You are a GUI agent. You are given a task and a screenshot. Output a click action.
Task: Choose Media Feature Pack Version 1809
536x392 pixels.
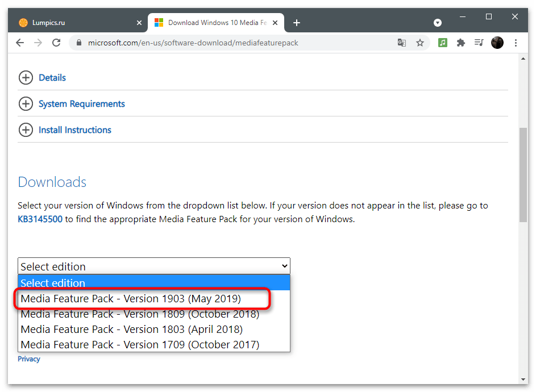[140, 314]
